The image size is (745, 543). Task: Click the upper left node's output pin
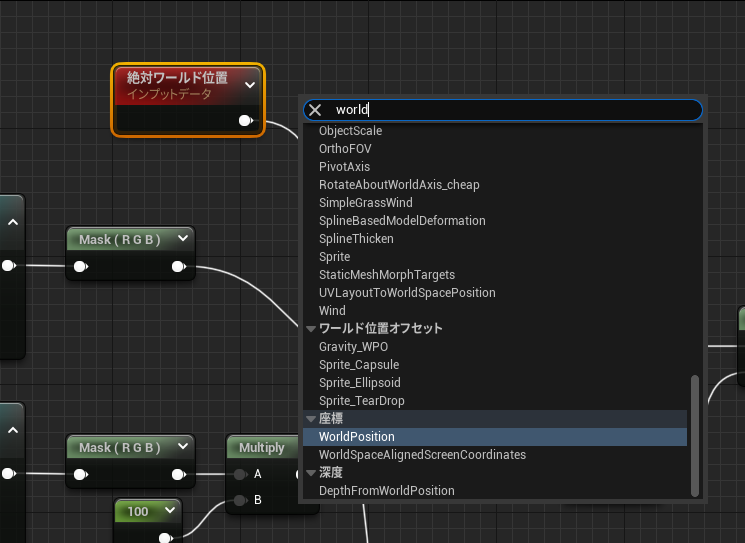(9, 266)
